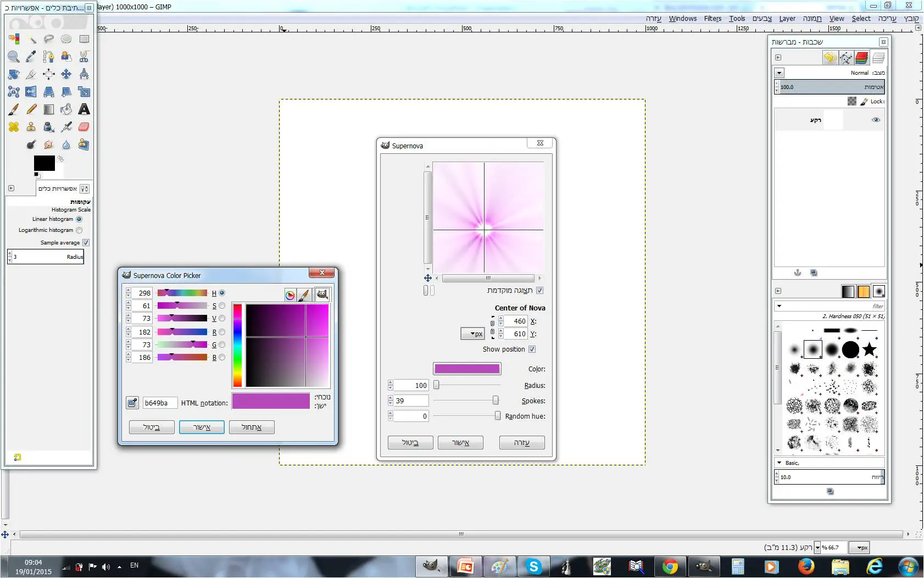Open the Filters menu
924x578 pixels.
(713, 19)
